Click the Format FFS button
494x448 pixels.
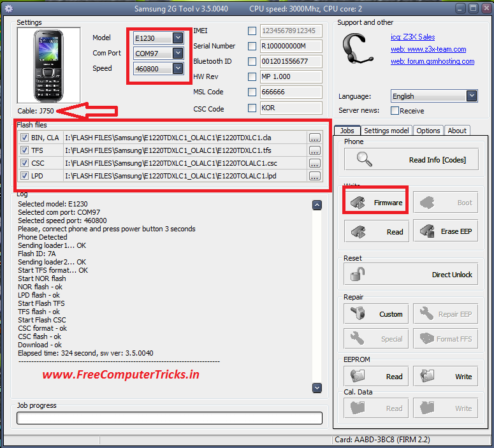(x=445, y=338)
